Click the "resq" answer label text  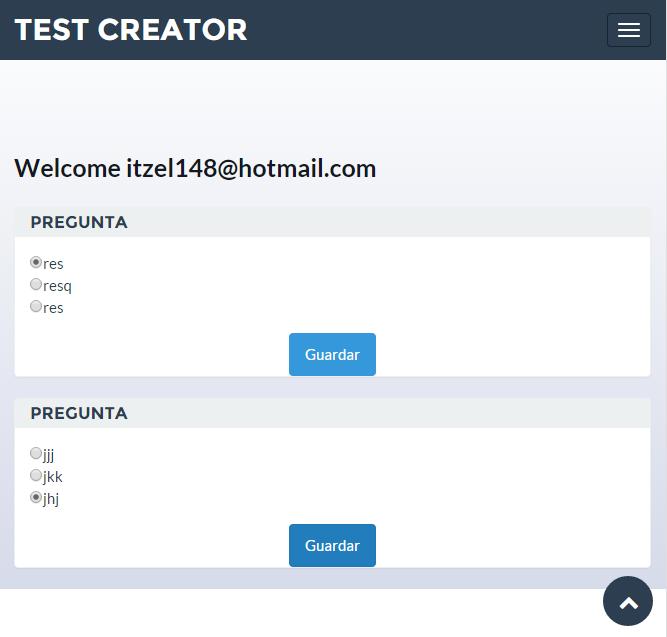[58, 286]
